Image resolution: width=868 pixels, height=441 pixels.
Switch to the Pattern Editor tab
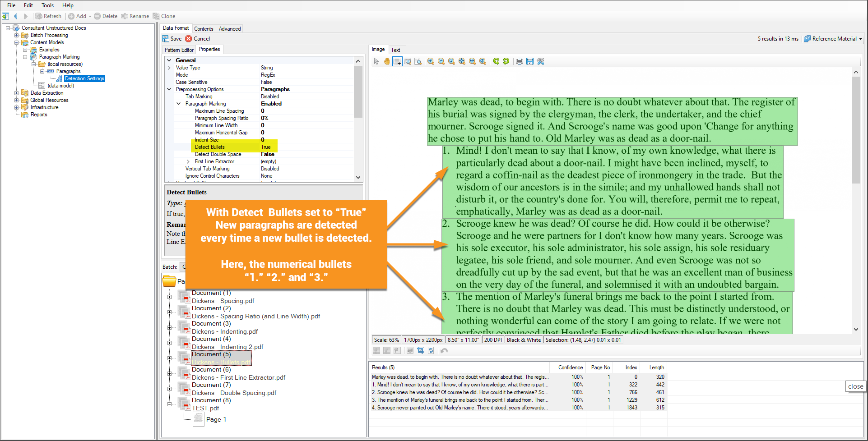point(179,50)
